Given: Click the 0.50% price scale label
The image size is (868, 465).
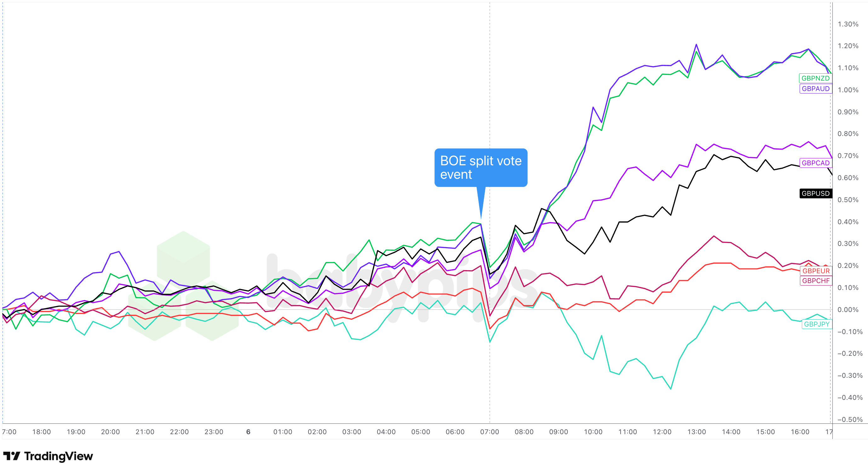Looking at the screenshot, I should click(848, 200).
